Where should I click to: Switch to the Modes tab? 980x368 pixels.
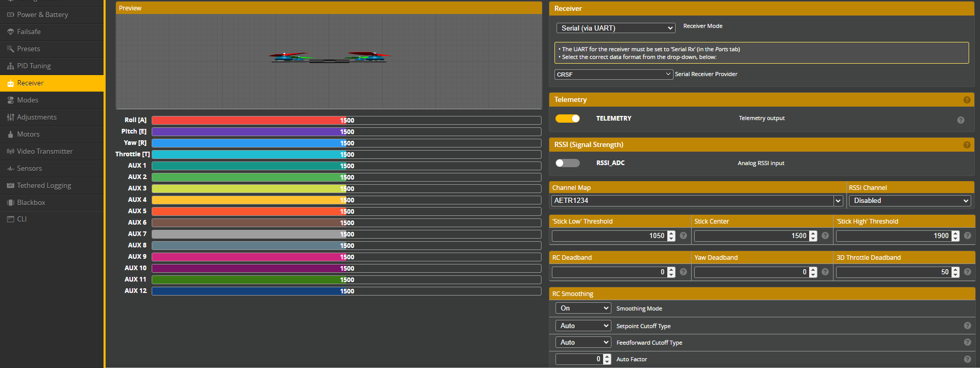(x=27, y=100)
